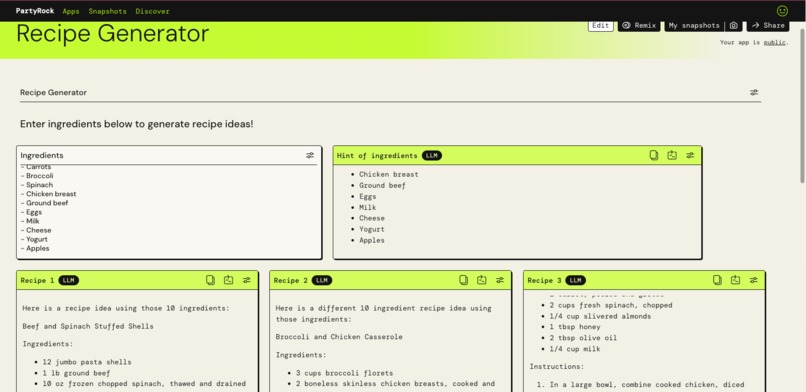The width and height of the screenshot is (806, 392).
Task: Open My snapshots button
Action: point(694,26)
